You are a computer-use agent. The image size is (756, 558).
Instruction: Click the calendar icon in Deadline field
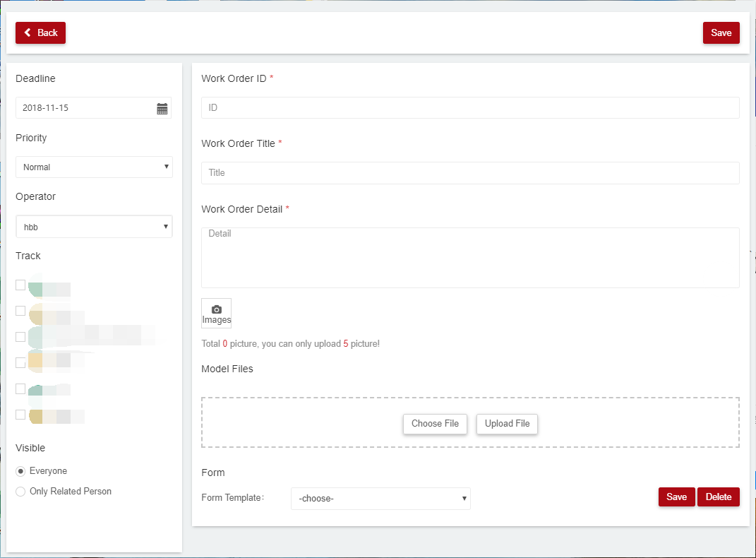point(162,108)
